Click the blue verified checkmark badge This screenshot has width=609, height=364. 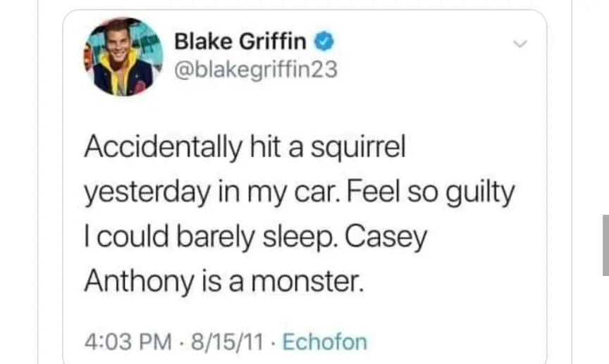click(324, 42)
